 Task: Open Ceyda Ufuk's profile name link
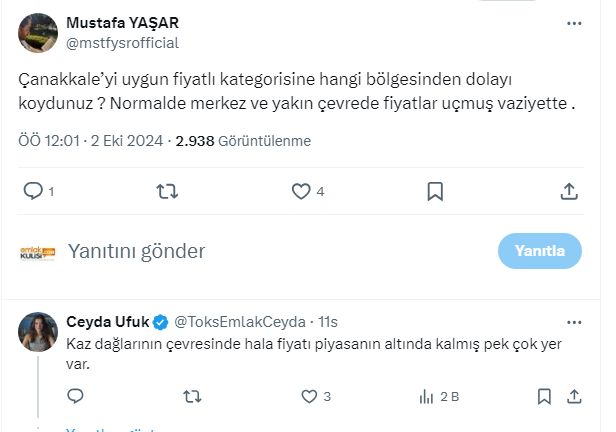(x=107, y=322)
